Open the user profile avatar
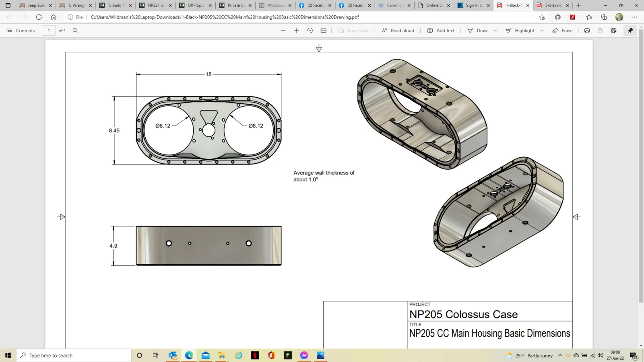644x362 pixels. click(x=619, y=17)
